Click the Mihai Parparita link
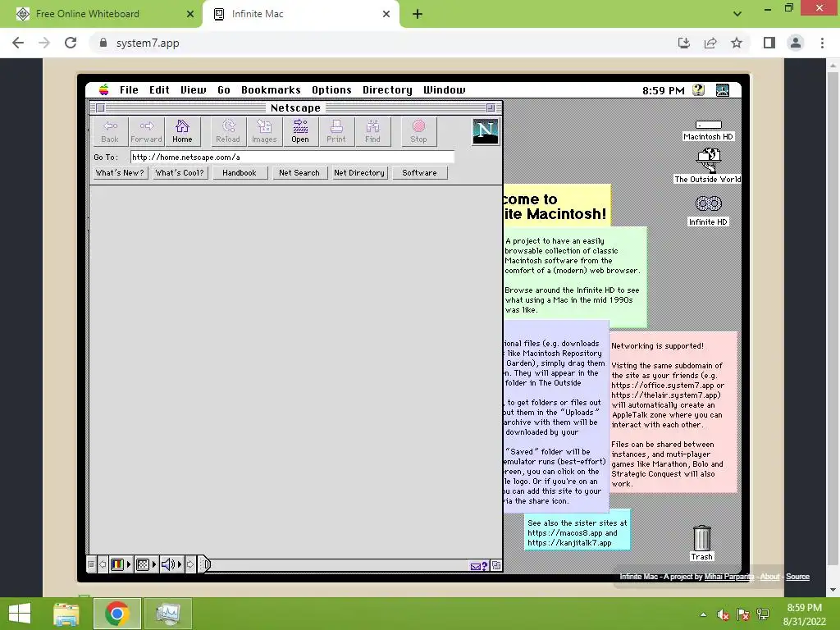The height and width of the screenshot is (630, 840). pyautogui.click(x=728, y=577)
